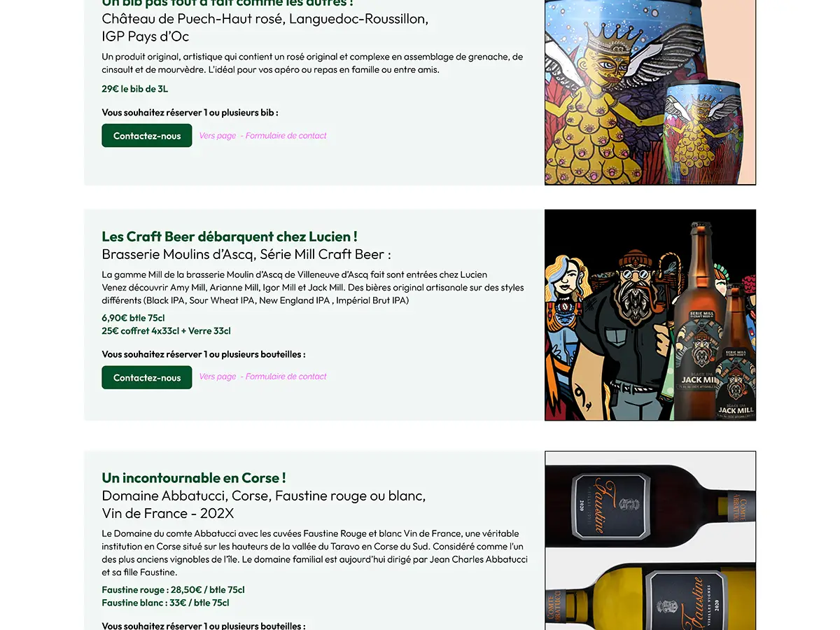Select the heading 'Un incontournable en Corse !'
This screenshot has width=840, height=630.
click(x=194, y=478)
